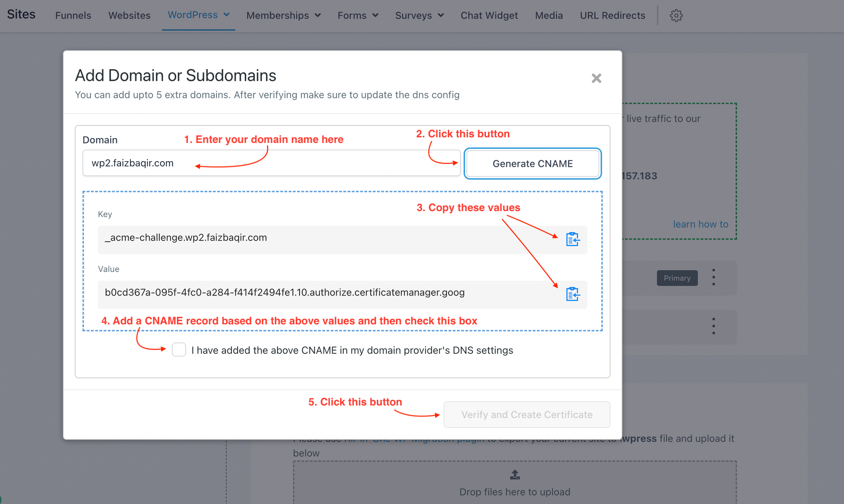The height and width of the screenshot is (504, 844).
Task: Open three-dot menu beside Primary badge
Action: tap(713, 277)
